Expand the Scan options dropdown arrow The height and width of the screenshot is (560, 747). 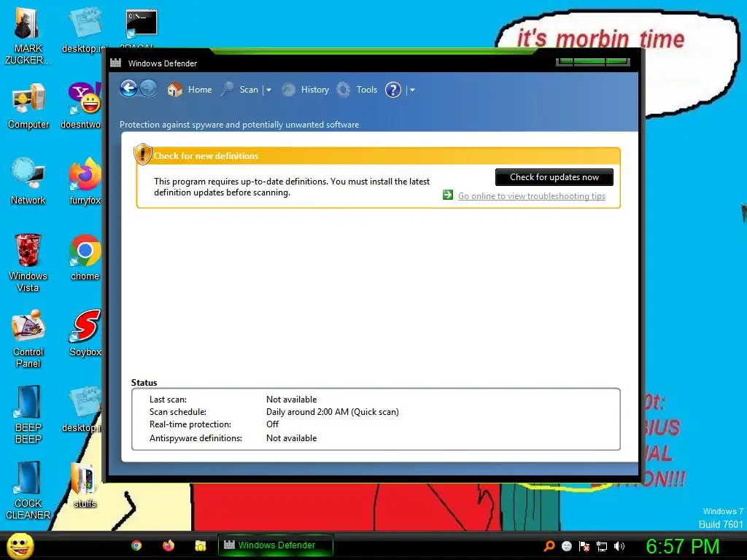pyautogui.click(x=268, y=90)
